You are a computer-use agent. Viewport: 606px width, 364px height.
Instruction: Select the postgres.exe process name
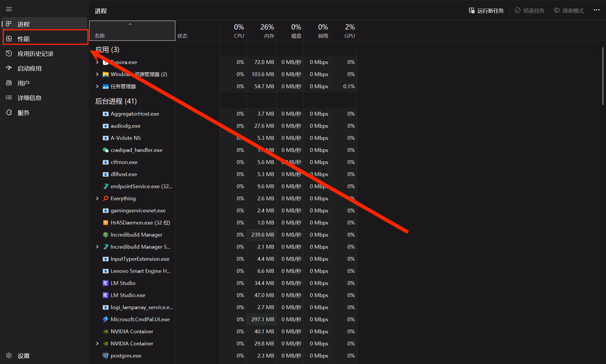click(126, 356)
